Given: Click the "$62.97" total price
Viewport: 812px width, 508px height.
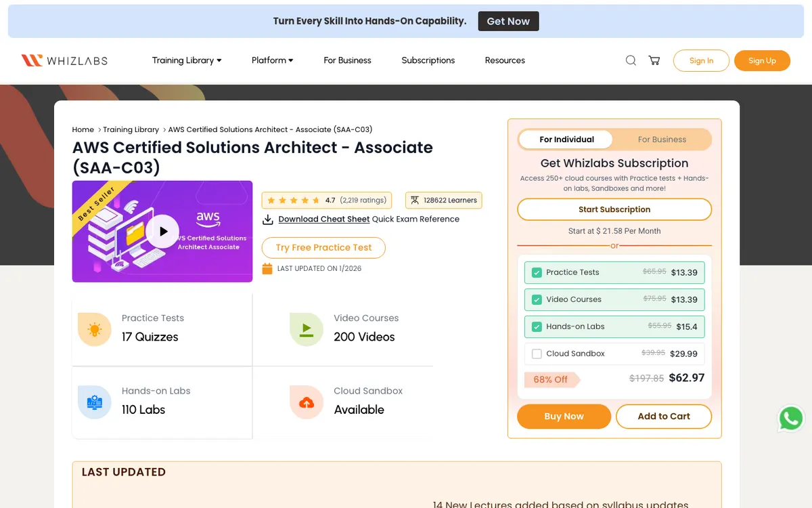Looking at the screenshot, I should coord(687,378).
